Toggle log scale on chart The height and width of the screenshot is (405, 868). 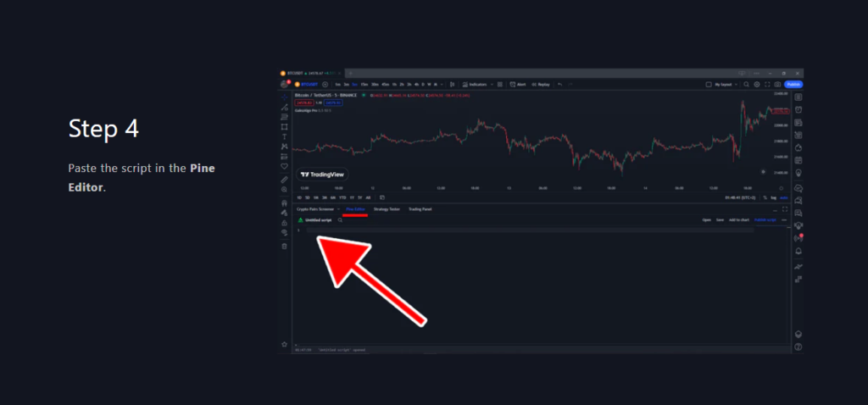pyautogui.click(x=773, y=197)
